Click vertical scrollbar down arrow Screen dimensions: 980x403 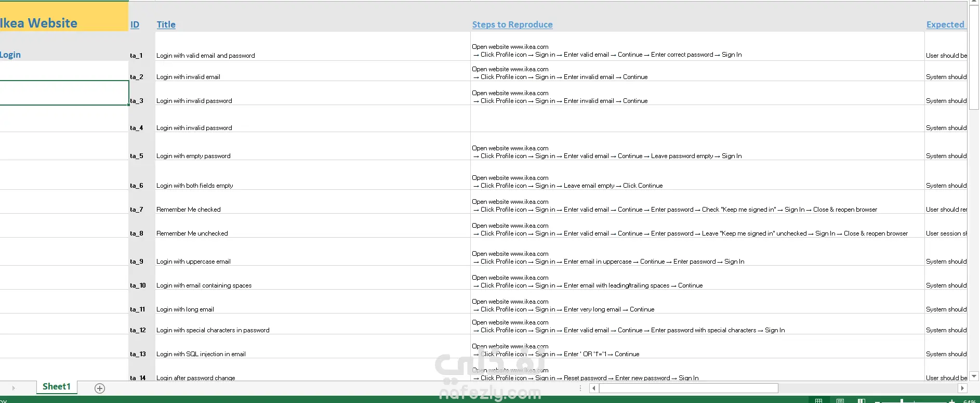pyautogui.click(x=974, y=376)
